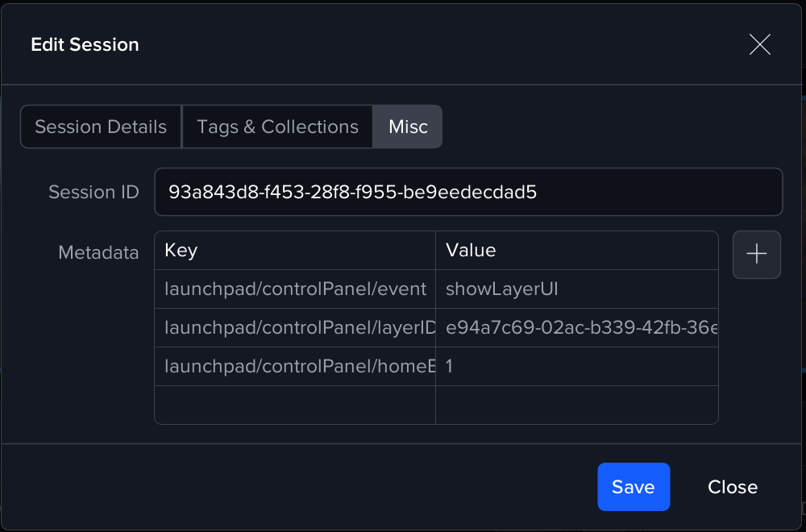
Task: Save the session changes
Action: 634,487
